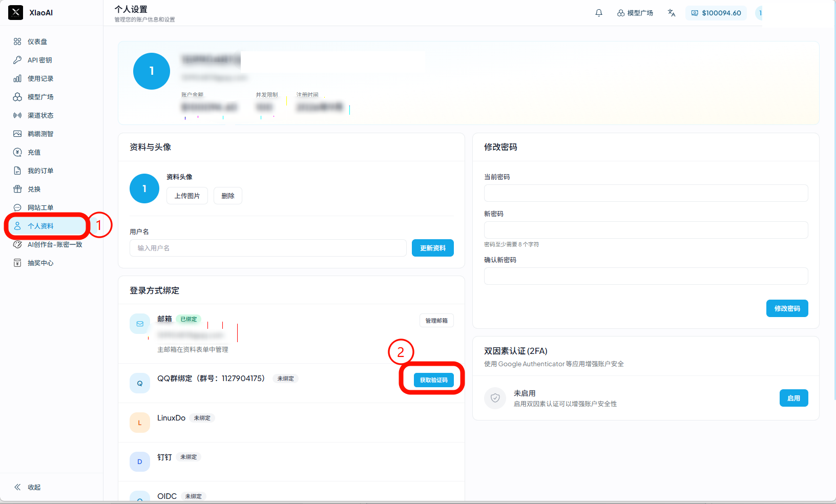Click the �David测智 image icon

click(17, 134)
